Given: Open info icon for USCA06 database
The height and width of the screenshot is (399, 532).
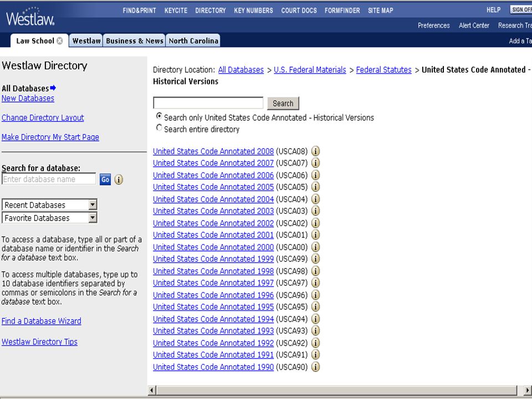Looking at the screenshot, I should pos(315,175).
